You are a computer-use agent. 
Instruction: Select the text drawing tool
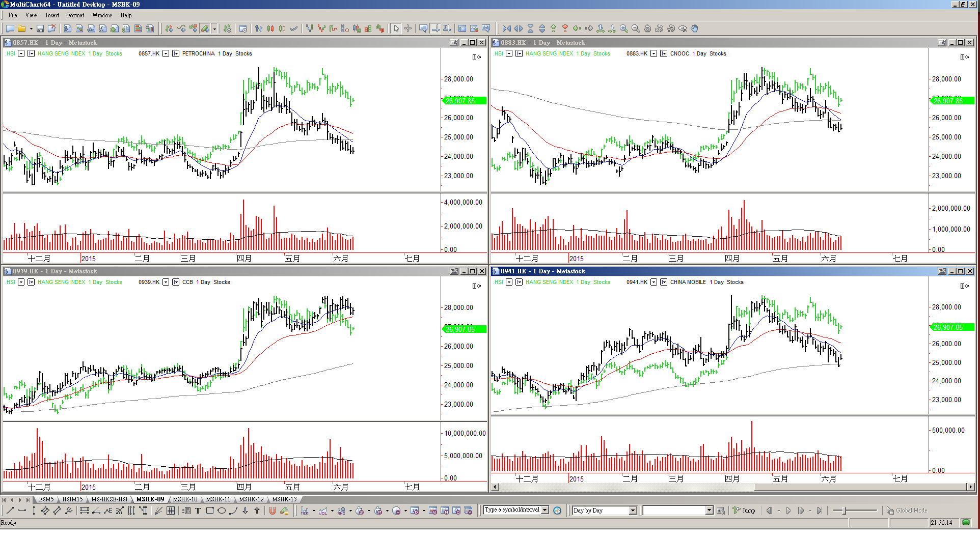click(x=198, y=511)
